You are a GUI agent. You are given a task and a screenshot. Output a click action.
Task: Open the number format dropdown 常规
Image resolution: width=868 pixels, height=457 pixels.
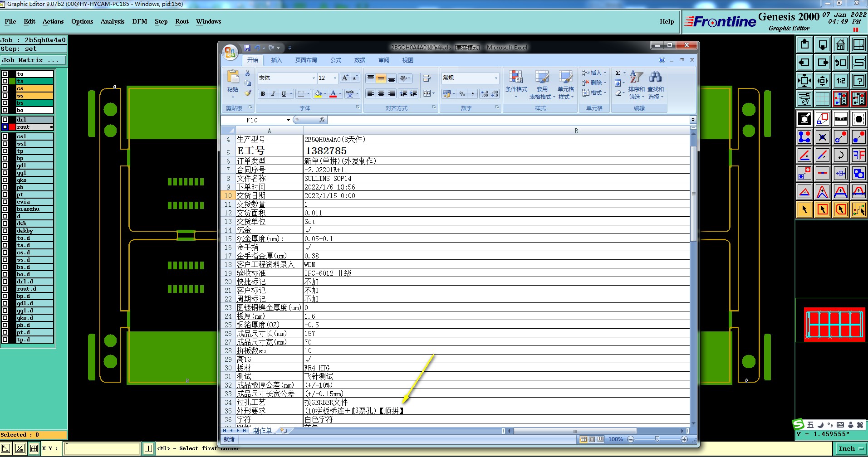coord(496,78)
